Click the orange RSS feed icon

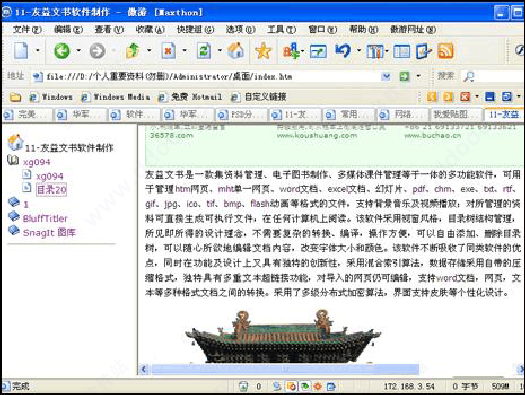(x=445, y=51)
